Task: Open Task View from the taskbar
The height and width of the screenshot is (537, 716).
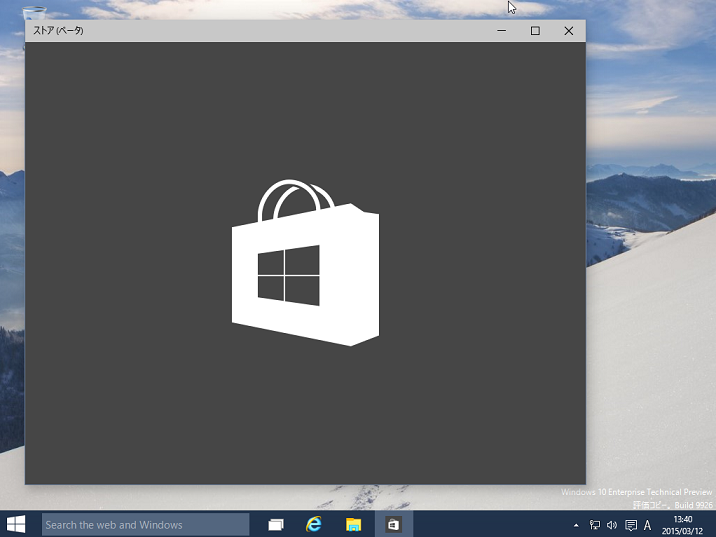Action: tap(276, 525)
